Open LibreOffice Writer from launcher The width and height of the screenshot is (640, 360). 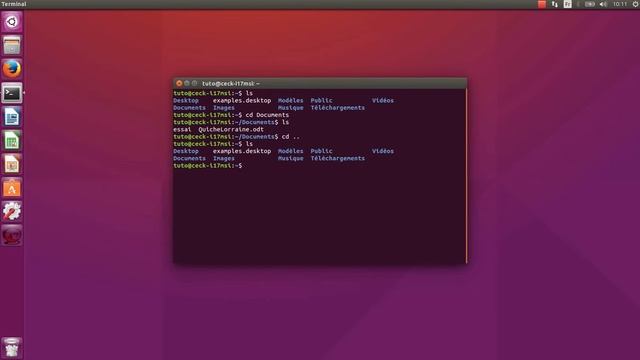click(11, 117)
